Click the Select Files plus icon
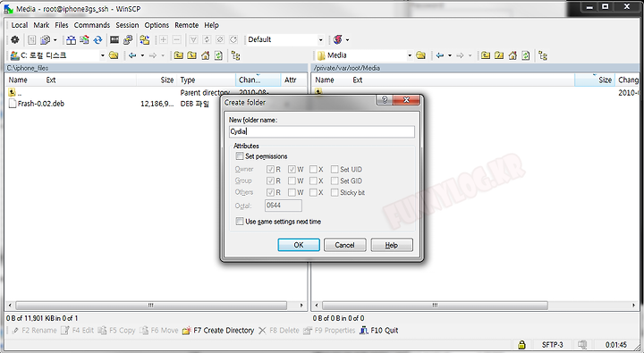The width and height of the screenshot is (644, 353). coord(164,40)
